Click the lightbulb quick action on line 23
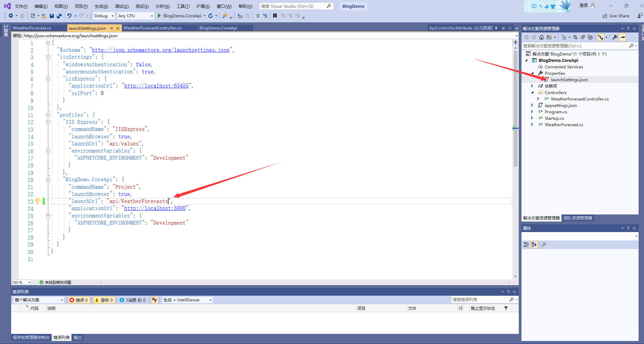Screen dimensions: 644x344 38,201
